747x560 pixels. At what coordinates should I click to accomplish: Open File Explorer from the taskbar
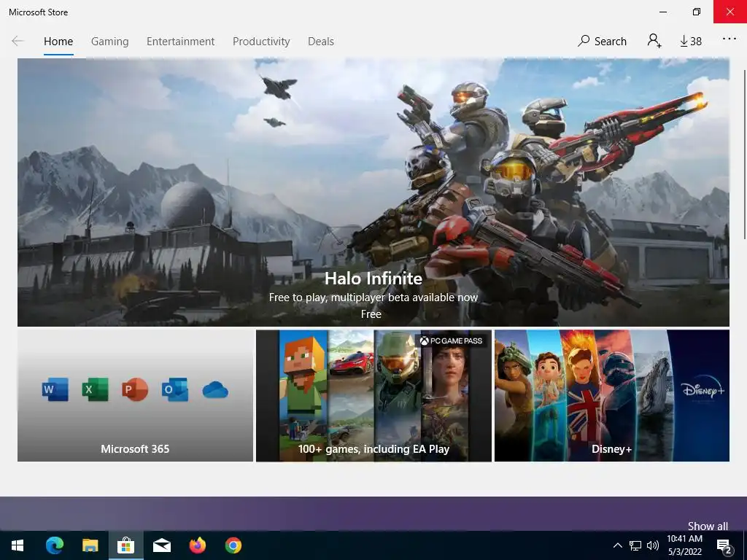(90, 545)
